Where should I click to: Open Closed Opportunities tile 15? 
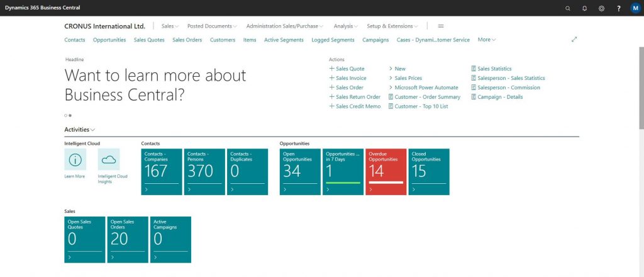pyautogui.click(x=429, y=172)
